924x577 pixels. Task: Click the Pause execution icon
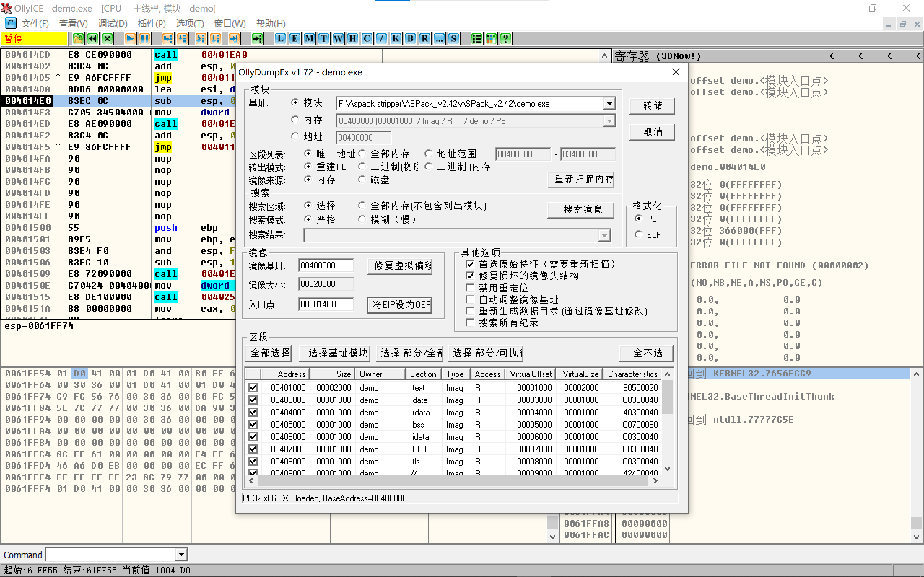click(x=145, y=39)
